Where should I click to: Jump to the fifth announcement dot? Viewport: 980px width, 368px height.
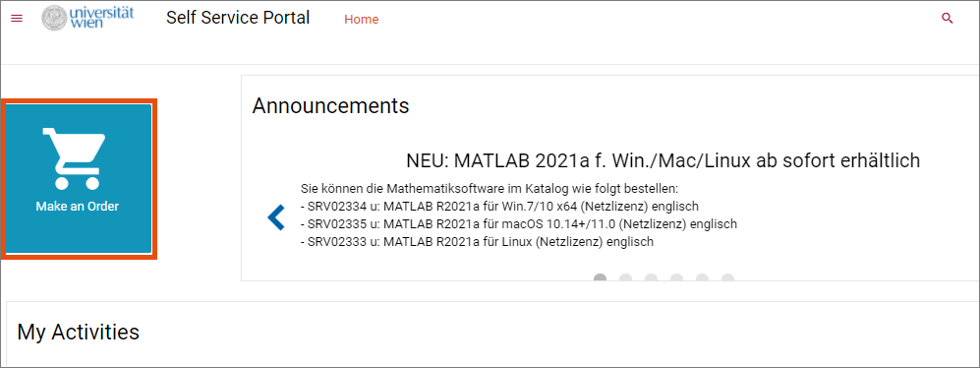pyautogui.click(x=703, y=277)
